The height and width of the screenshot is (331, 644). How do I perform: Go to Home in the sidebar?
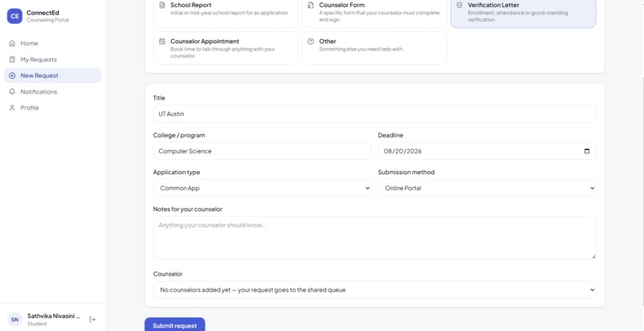point(53,43)
